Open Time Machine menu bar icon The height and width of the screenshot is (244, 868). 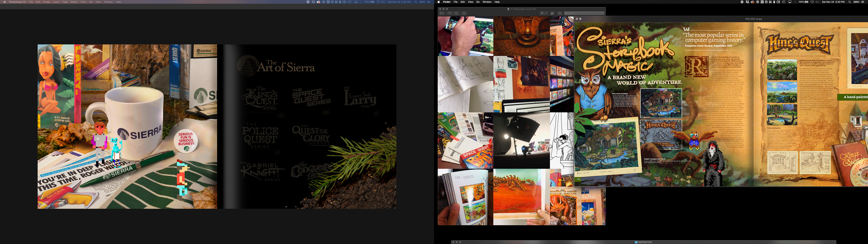pyautogui.click(x=784, y=2)
